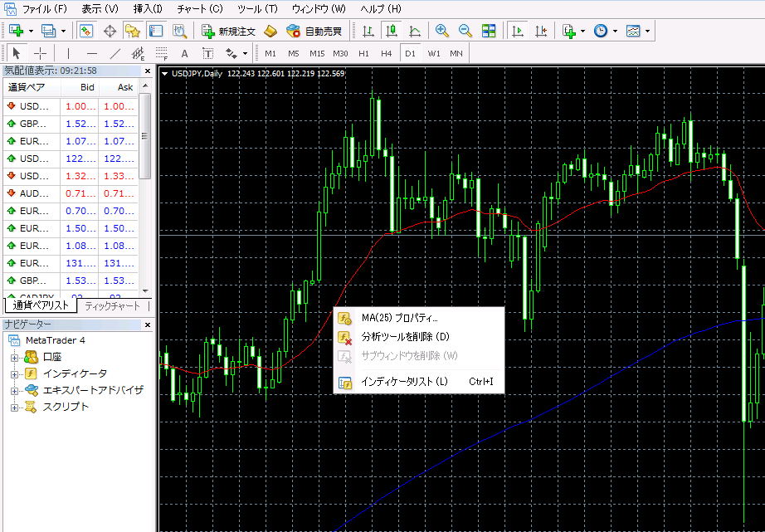Open the 挿入(I) menu

(148, 9)
